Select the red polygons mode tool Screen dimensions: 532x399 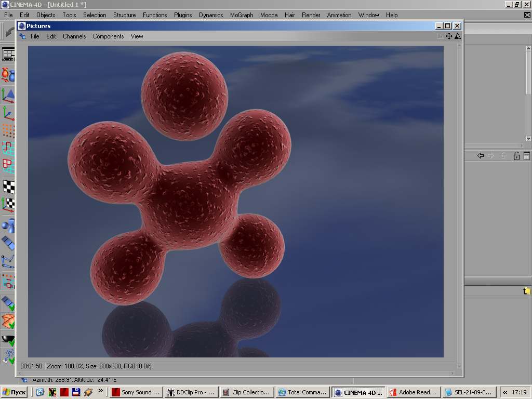coord(8,166)
